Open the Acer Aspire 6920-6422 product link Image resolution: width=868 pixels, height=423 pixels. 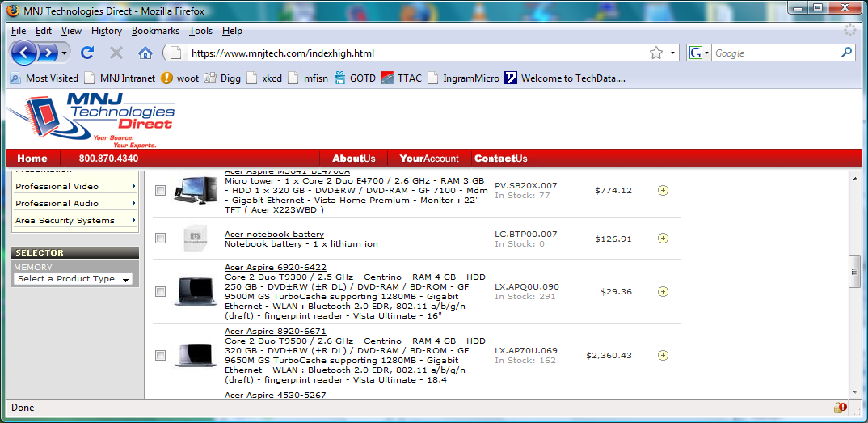click(276, 268)
